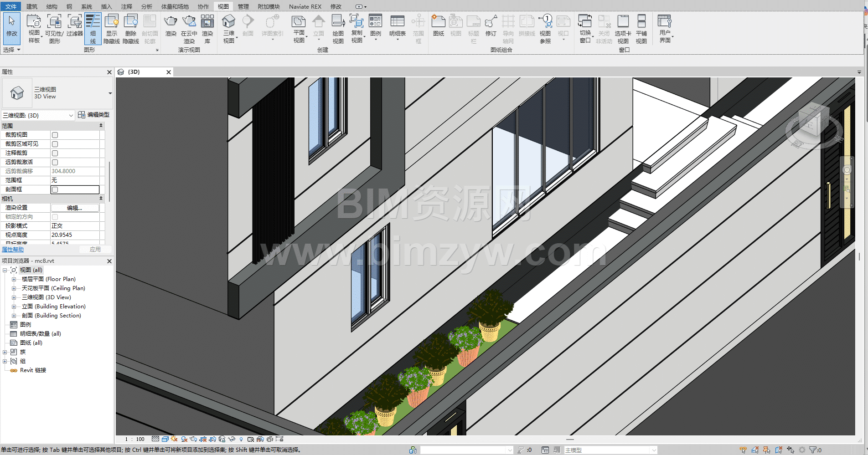868x455 pixels.
Task: Click 编辑... button for 渲染设置
Action: (x=75, y=208)
